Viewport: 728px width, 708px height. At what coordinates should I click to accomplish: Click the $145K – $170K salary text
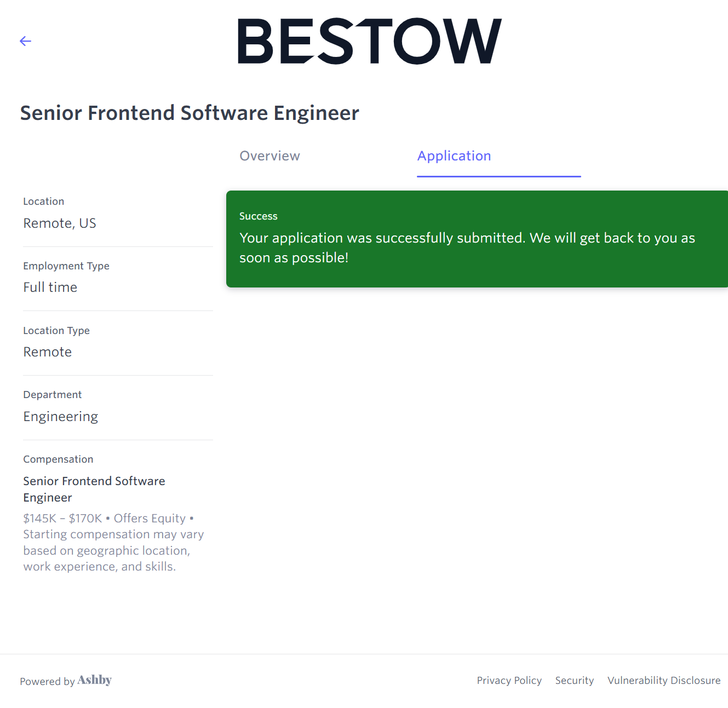(62, 519)
